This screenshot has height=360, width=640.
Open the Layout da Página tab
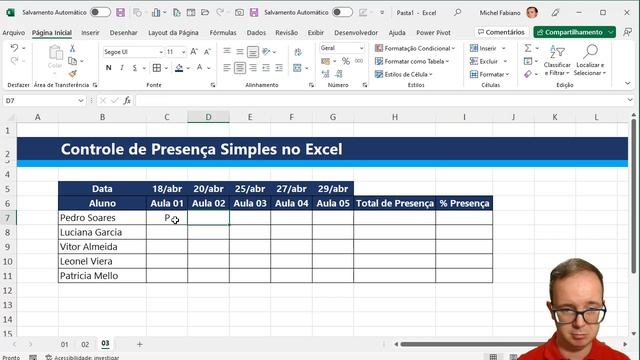tap(173, 33)
